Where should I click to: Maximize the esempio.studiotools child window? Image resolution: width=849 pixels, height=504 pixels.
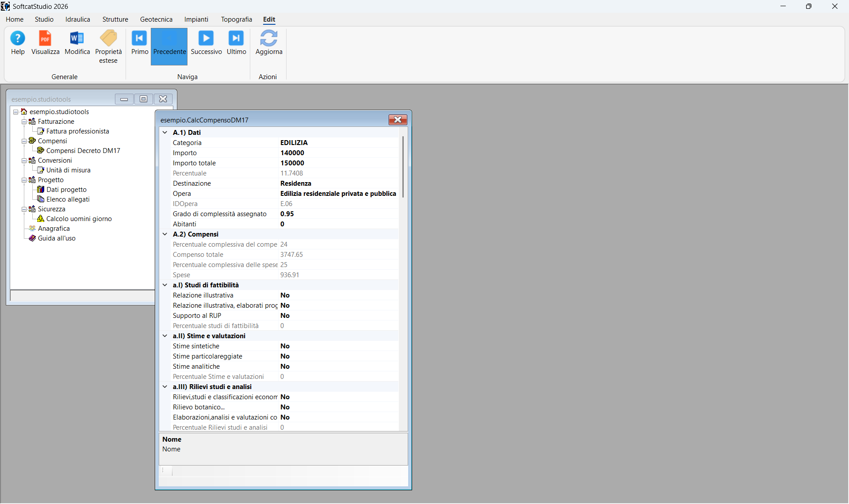[x=143, y=99]
